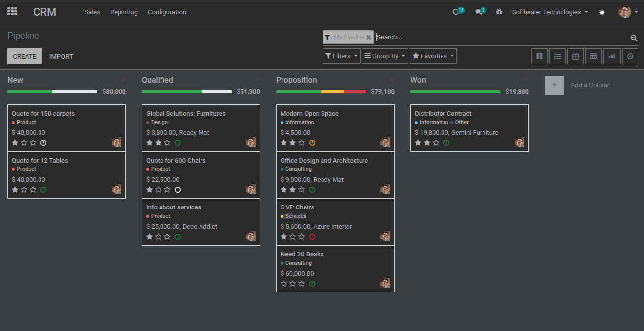The height and width of the screenshot is (331, 644).
Task: Switch to Calendar view
Action: (x=575, y=56)
